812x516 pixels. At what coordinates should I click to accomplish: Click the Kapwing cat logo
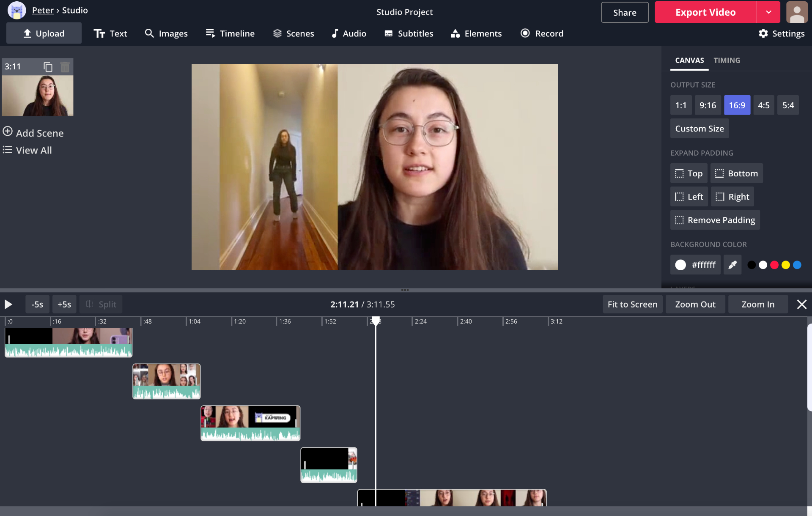(x=17, y=11)
